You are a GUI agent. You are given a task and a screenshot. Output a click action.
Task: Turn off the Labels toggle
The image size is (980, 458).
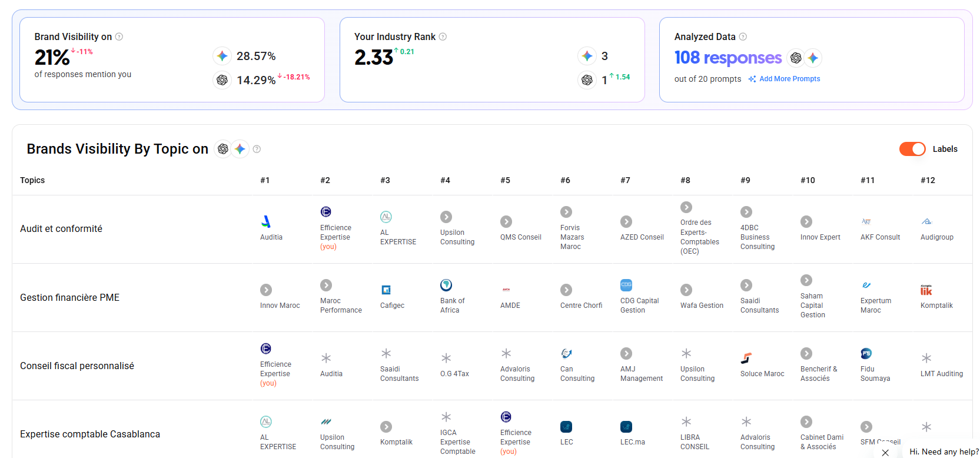pos(912,149)
